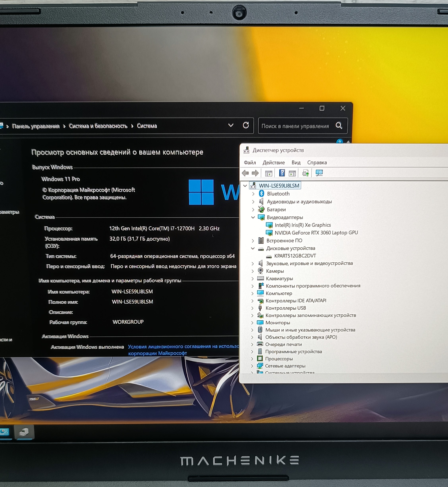The width and height of the screenshot is (448, 487).
Task: Collapse the Видеоадаптеры category chevron
Action: coord(253,217)
